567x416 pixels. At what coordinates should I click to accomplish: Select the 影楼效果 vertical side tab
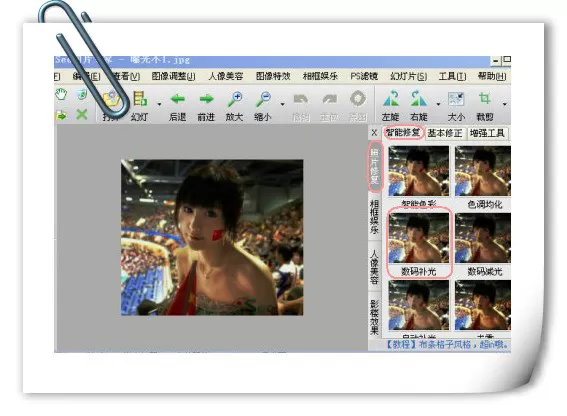375,317
